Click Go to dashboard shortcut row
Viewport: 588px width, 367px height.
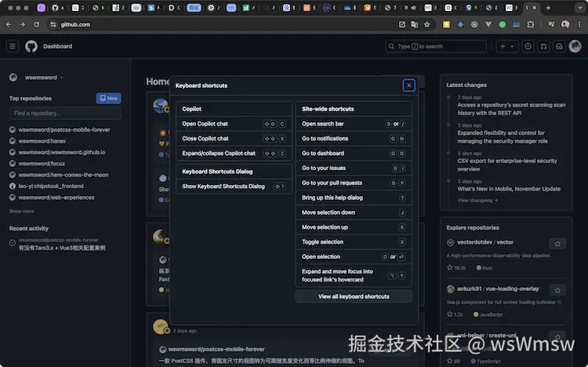pos(354,153)
